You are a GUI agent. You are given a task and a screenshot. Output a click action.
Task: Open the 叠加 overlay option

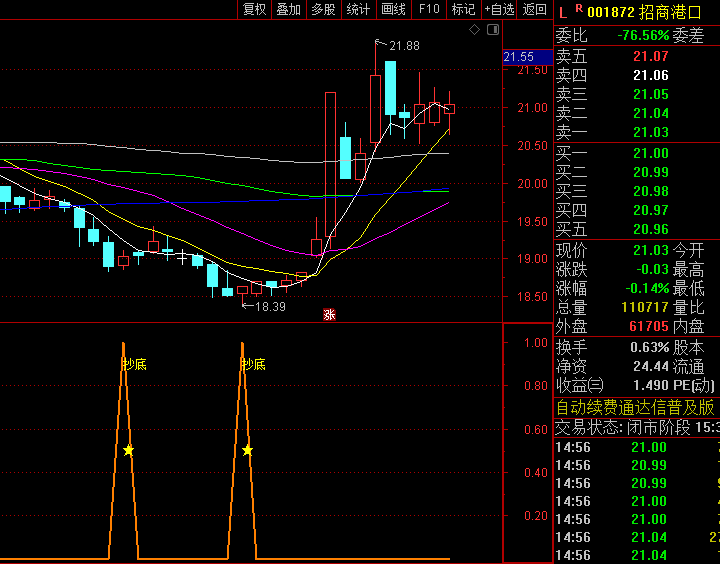289,9
